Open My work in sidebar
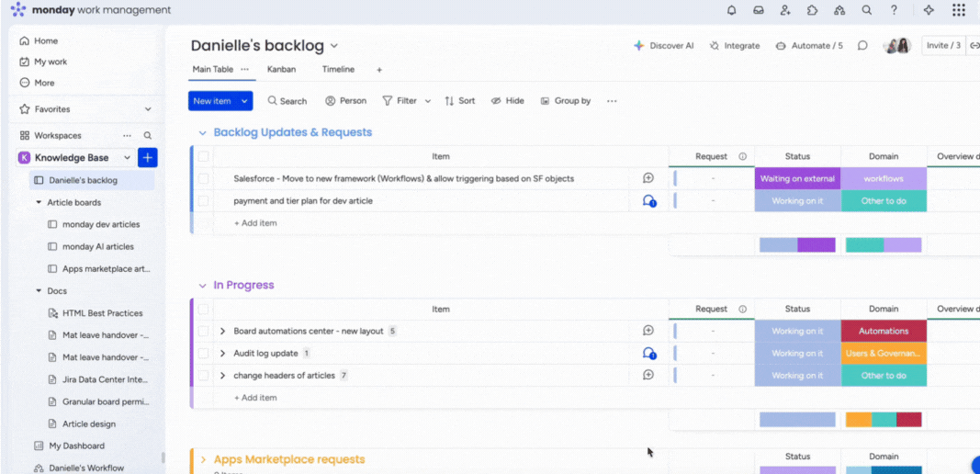Viewport: 980px width, 474px height. click(43, 62)
